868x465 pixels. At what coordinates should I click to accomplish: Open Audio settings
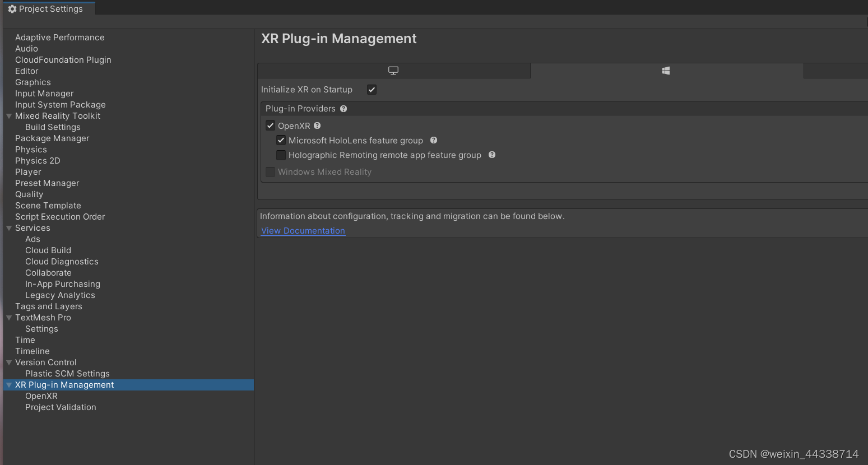tap(26, 49)
